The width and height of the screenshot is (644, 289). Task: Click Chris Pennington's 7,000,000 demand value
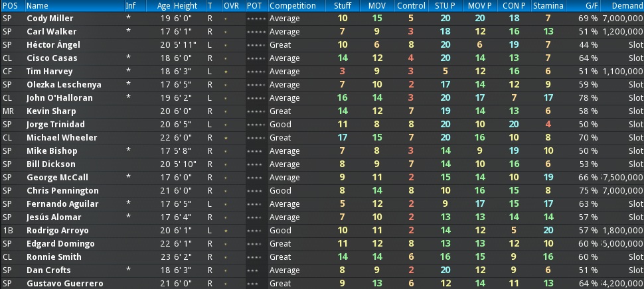[x=621, y=191]
